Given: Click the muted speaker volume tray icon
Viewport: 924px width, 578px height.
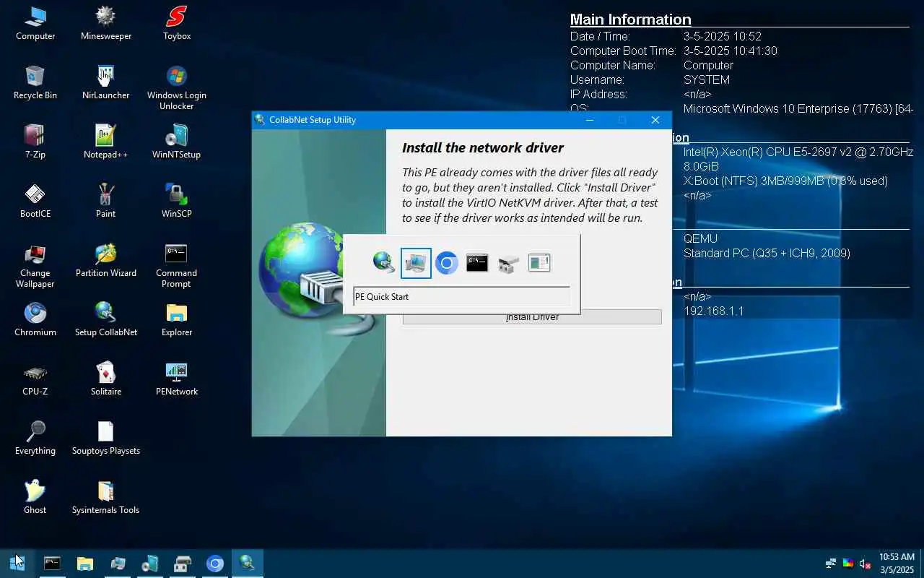Looking at the screenshot, I should coord(865,563).
